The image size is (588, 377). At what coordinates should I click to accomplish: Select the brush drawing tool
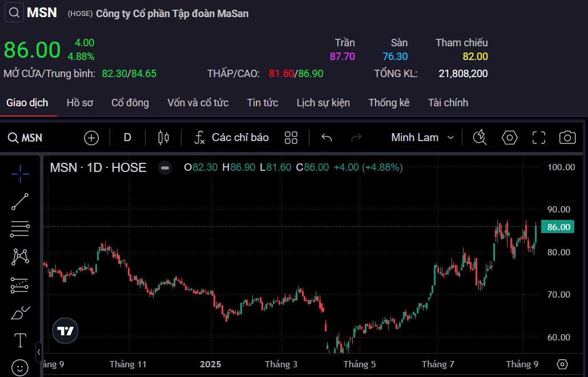21,313
